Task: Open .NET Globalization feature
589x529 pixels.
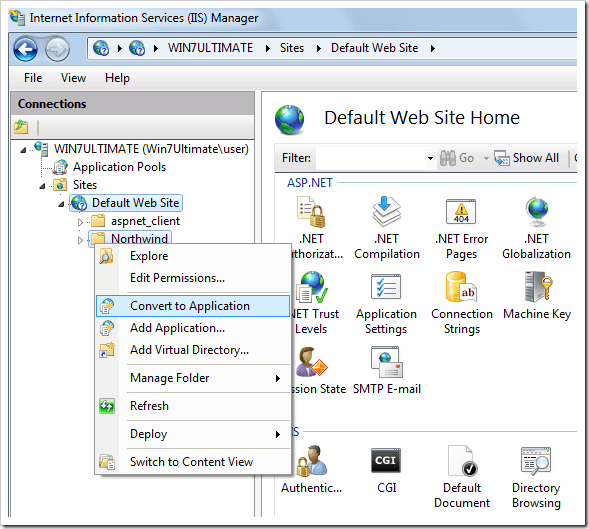Action: (536, 228)
